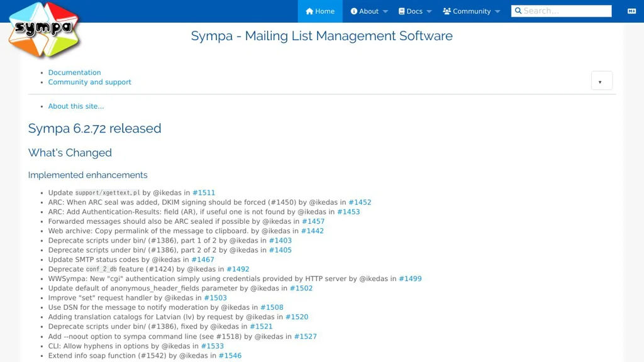Click the Community people icon
This screenshot has height=362, width=644.
click(447, 11)
